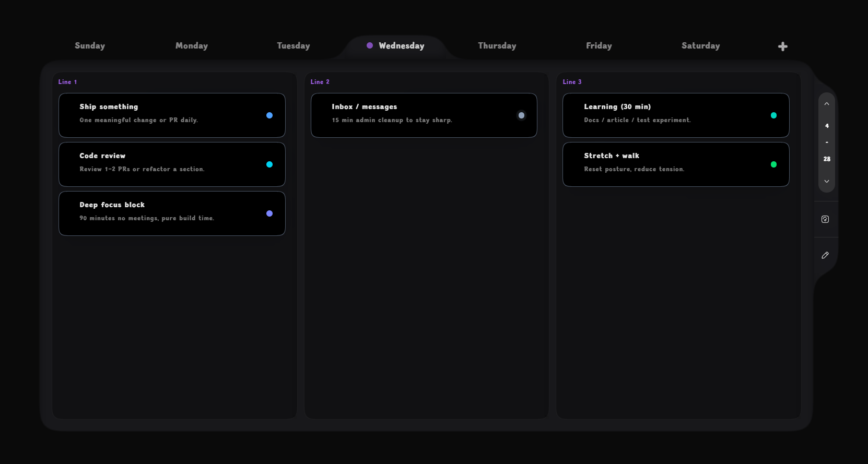Switch to the Friday tab
This screenshot has width=868, height=464.
(599, 46)
